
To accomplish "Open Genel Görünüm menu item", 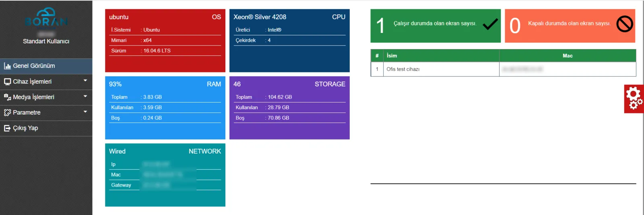I will click(46, 66).
